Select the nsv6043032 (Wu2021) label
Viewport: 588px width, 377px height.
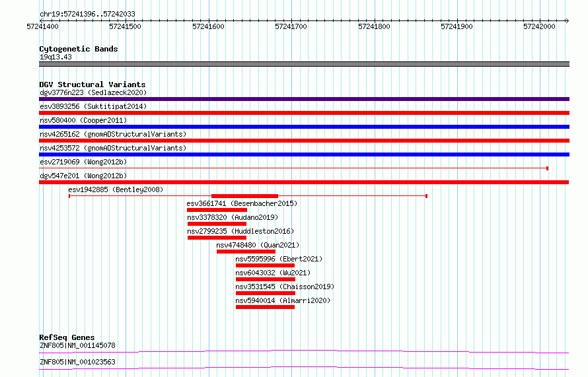273,273
